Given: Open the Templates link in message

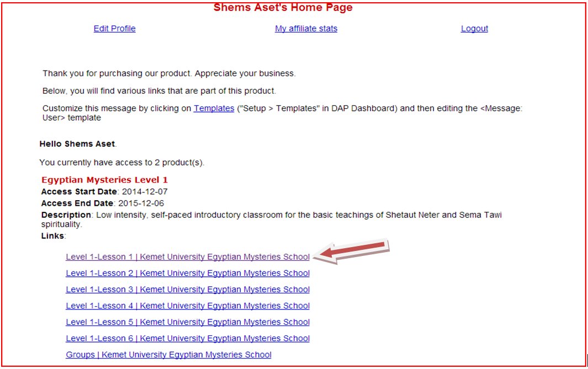Looking at the screenshot, I should coord(214,108).
